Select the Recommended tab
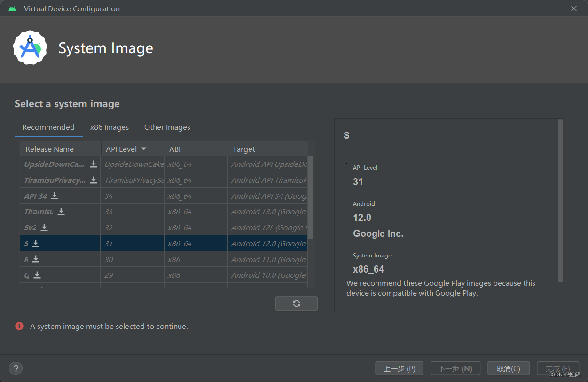The height and width of the screenshot is (382, 588). pos(48,127)
